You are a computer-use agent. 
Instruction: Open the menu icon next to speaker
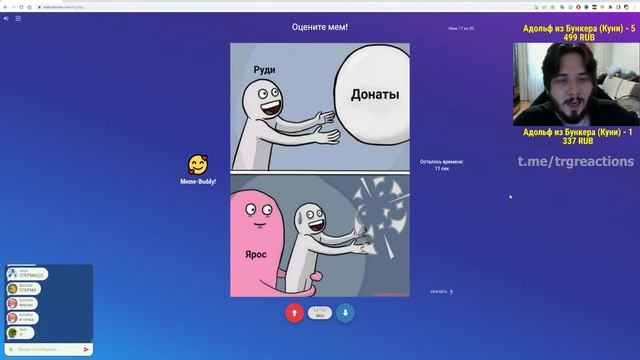click(x=18, y=18)
